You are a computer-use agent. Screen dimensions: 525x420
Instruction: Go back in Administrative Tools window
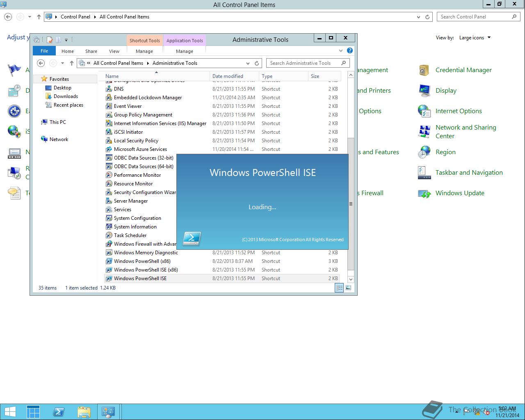[x=41, y=63]
